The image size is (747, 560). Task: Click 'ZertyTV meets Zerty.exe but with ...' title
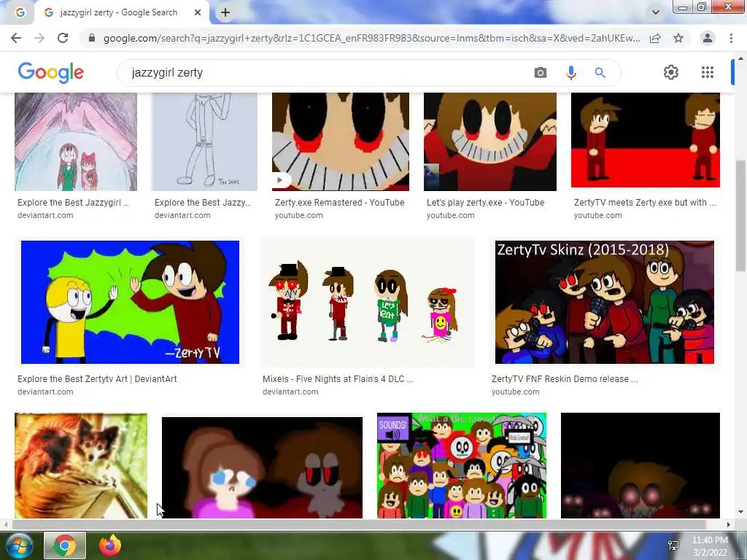click(x=645, y=203)
